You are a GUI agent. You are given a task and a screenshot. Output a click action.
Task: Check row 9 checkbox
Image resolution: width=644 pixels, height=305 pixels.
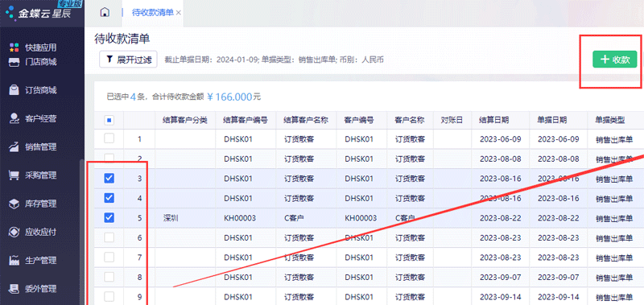(109, 296)
